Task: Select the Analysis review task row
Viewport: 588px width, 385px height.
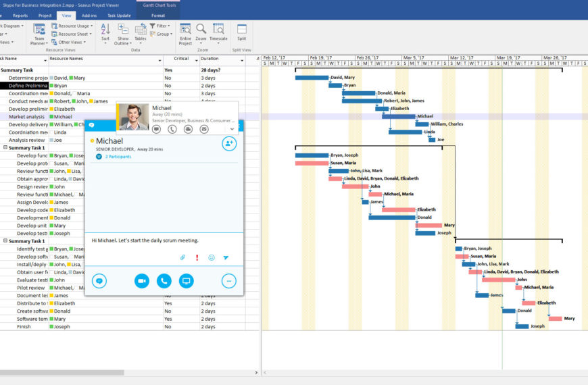Action: coord(130,140)
